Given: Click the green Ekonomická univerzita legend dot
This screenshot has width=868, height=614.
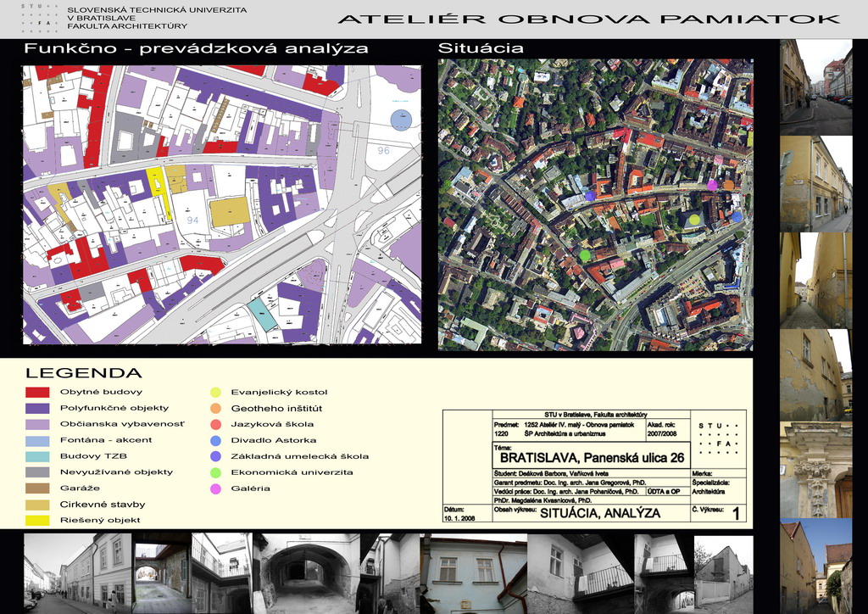Looking at the screenshot, I should (215, 472).
